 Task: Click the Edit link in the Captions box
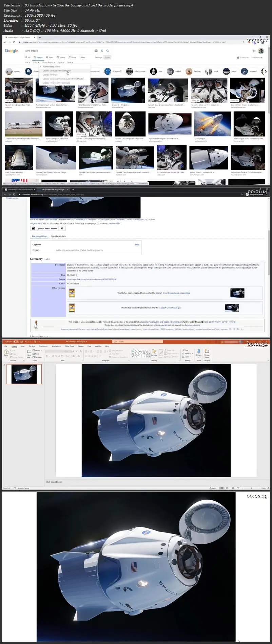pos(137,244)
